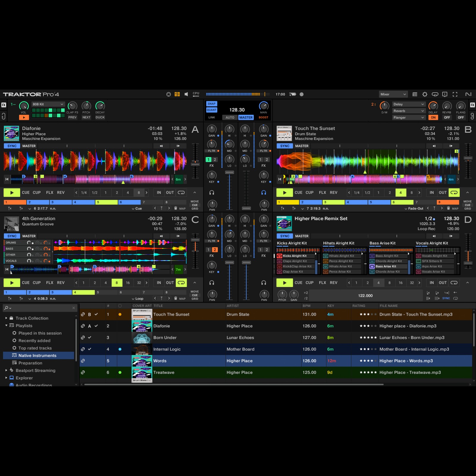Click the browser layout icon beside the Mixer dropdown
The image size is (476, 476).
pos(415,94)
